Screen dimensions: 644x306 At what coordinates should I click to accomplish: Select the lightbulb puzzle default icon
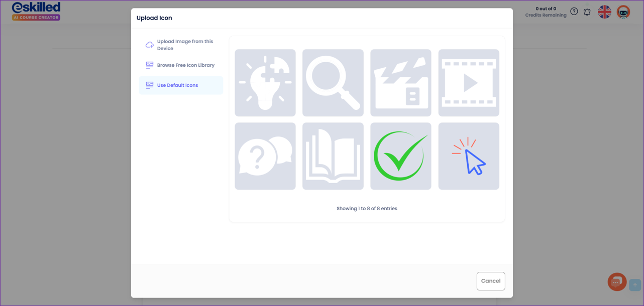[x=265, y=83]
